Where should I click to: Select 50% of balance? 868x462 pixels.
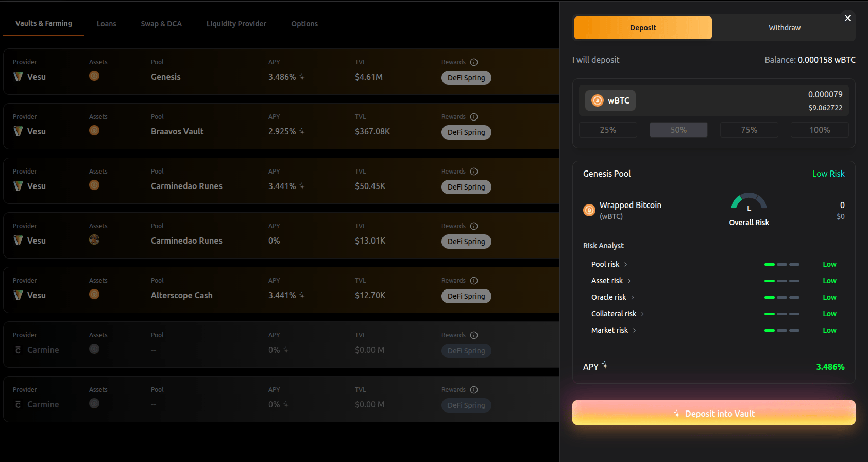[x=678, y=130]
